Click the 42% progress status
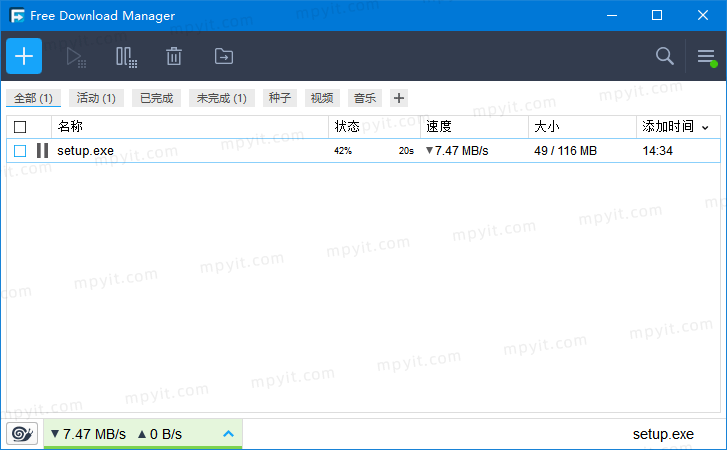This screenshot has height=450, width=727. pyautogui.click(x=343, y=151)
